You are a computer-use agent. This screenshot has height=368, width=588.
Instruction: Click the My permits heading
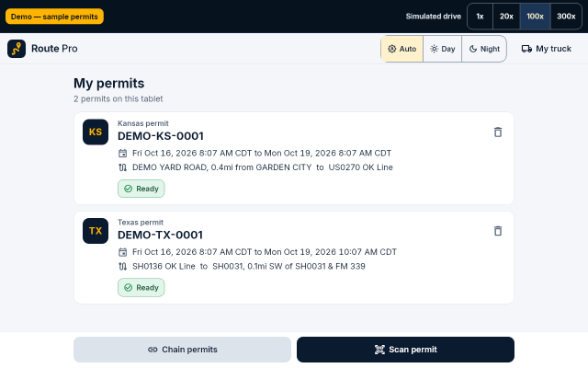tap(108, 84)
